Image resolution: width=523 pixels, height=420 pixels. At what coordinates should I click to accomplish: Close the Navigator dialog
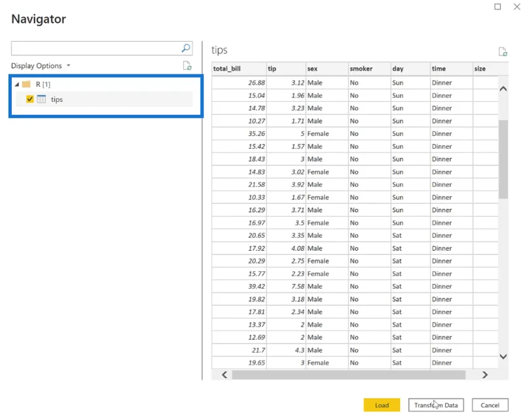tap(517, 7)
